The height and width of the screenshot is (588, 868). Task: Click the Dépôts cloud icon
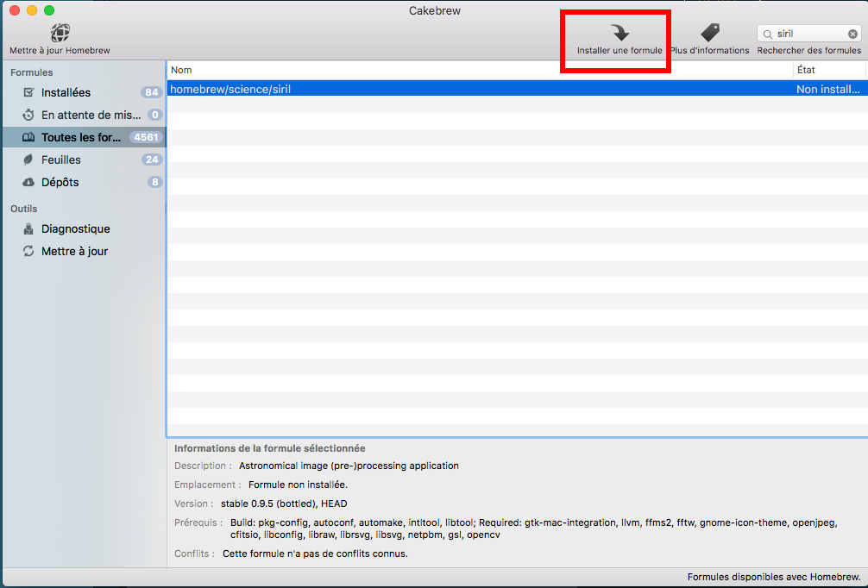tap(28, 182)
